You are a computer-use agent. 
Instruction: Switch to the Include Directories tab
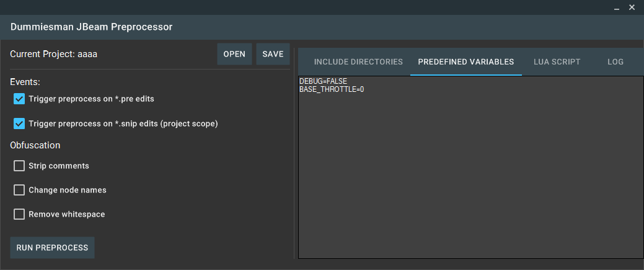pos(358,61)
